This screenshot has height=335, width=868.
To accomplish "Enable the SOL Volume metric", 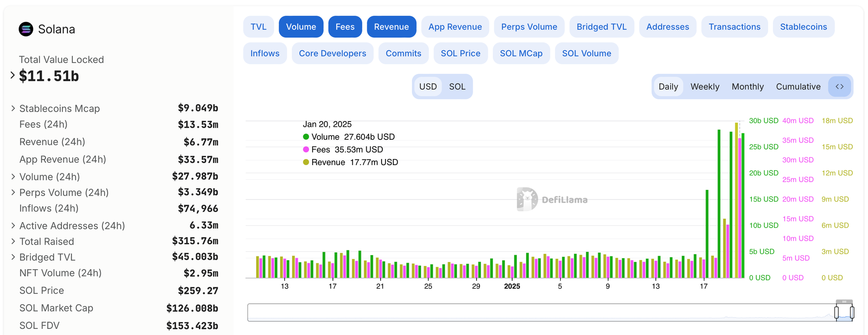I will (586, 53).
